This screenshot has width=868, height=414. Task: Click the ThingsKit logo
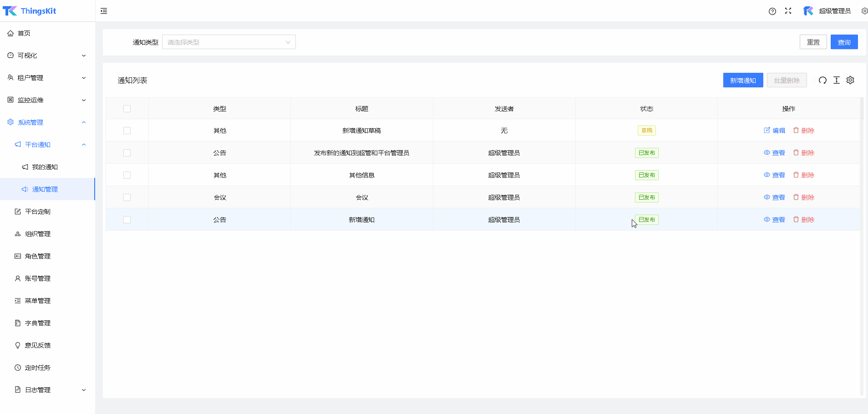click(30, 11)
